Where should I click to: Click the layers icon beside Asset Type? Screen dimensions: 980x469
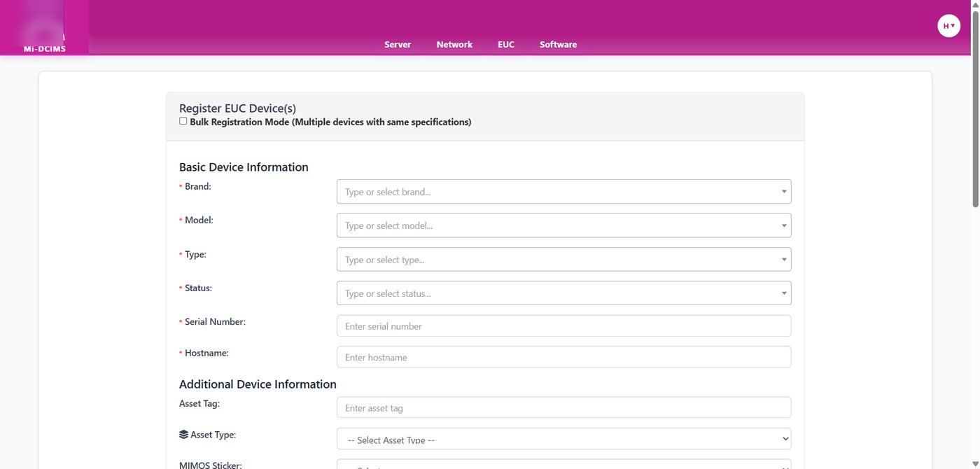184,435
